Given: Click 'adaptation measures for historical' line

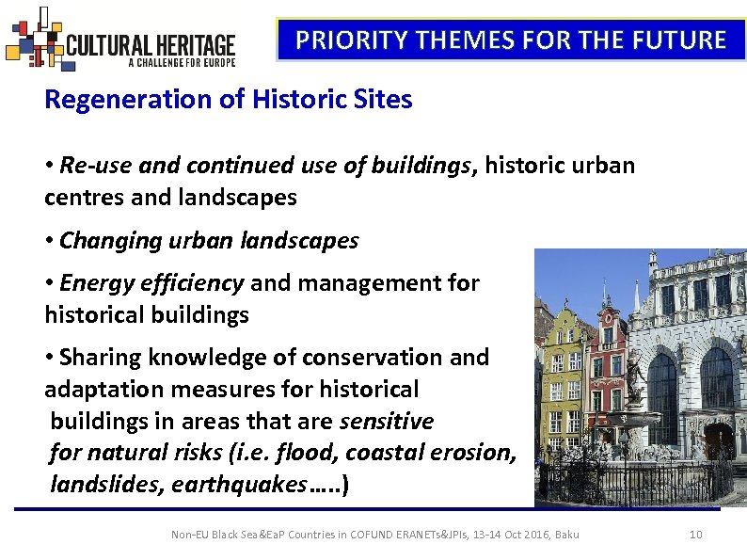Looking at the screenshot, I should (231, 389).
